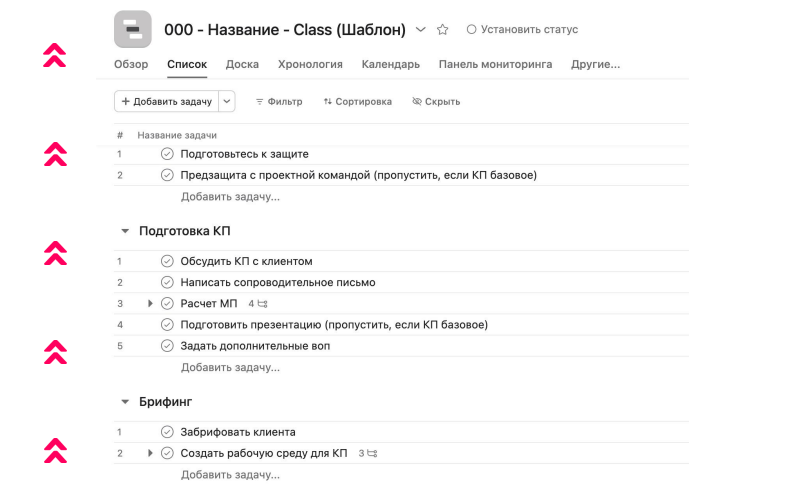Open dropdown arrow beside Добавить задачу
799x487 pixels.
(227, 101)
